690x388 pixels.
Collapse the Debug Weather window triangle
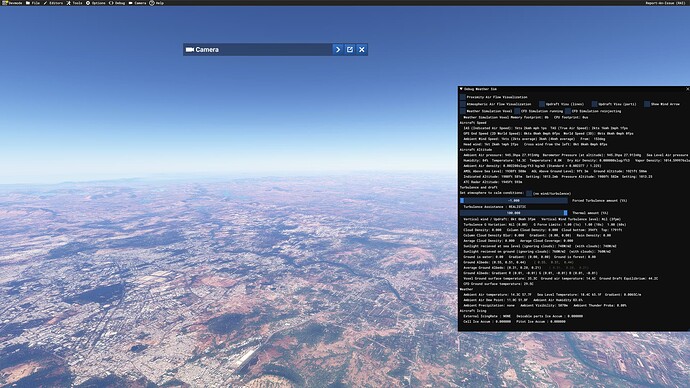click(x=461, y=89)
